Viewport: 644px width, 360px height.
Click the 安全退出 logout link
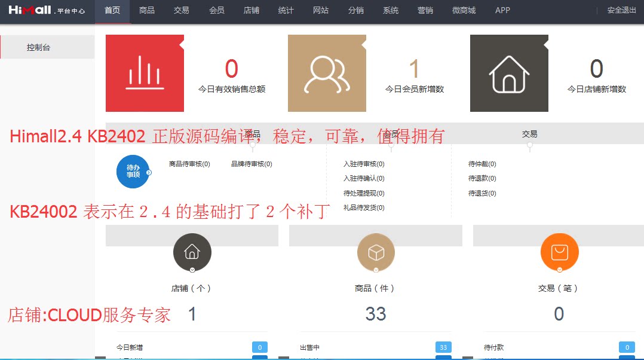tap(621, 11)
